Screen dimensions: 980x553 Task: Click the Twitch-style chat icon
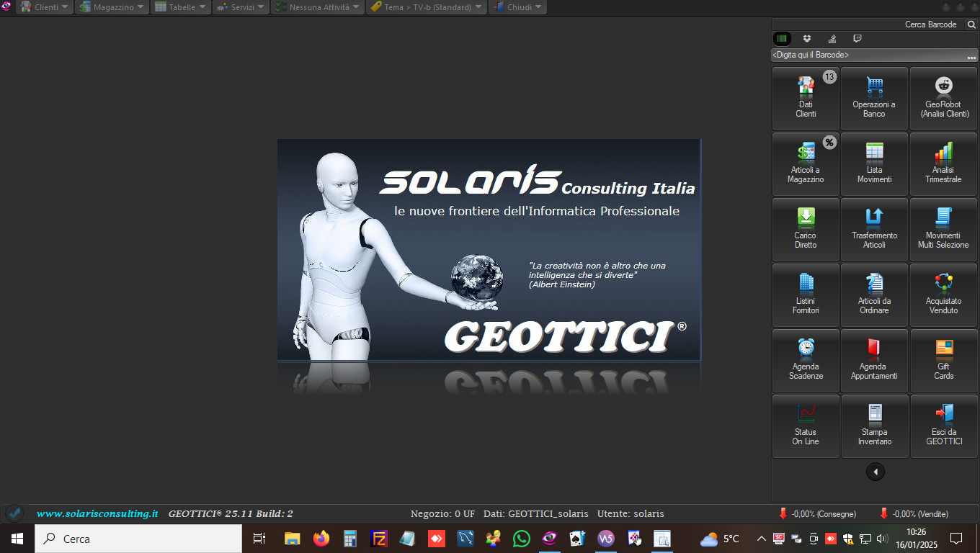[857, 39]
